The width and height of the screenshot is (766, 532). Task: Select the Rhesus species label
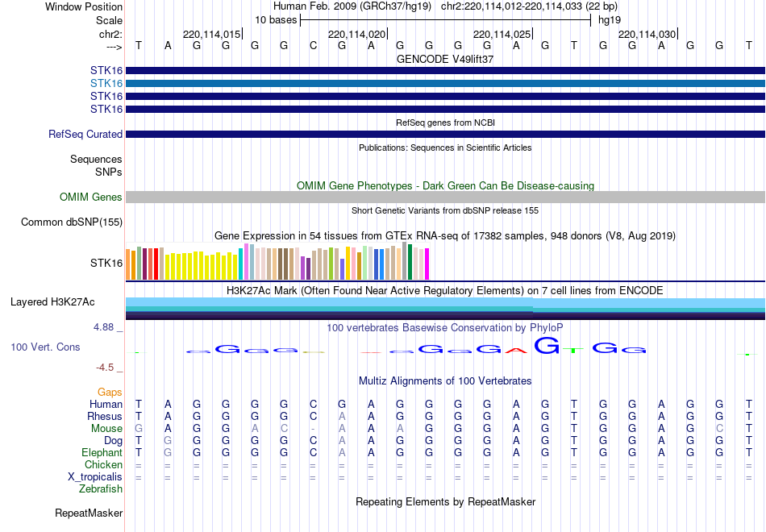pyautogui.click(x=105, y=417)
